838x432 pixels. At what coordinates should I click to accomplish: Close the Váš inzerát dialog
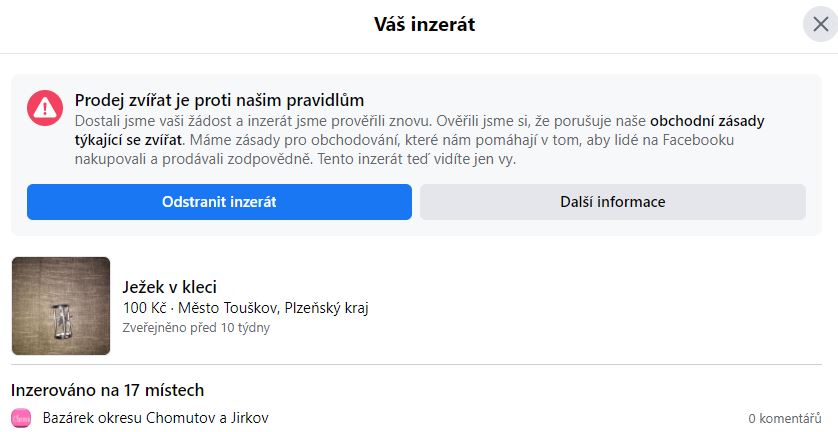click(818, 26)
